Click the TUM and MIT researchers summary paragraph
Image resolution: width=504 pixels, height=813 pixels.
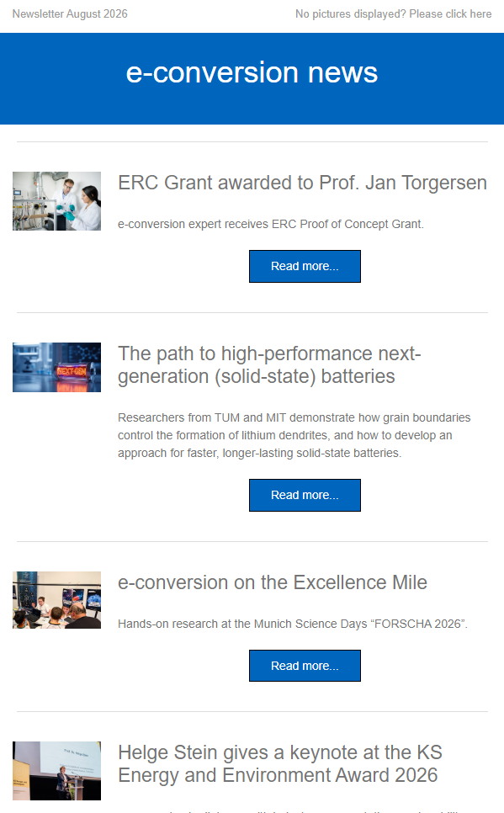tap(294, 436)
